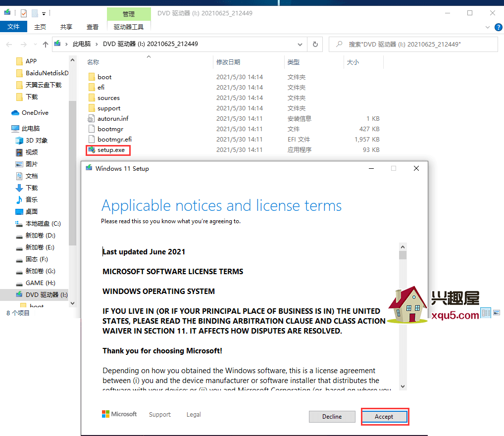Viewport: 504px width, 436px height.
Task: Sort files by the 类型 column
Action: tap(294, 62)
